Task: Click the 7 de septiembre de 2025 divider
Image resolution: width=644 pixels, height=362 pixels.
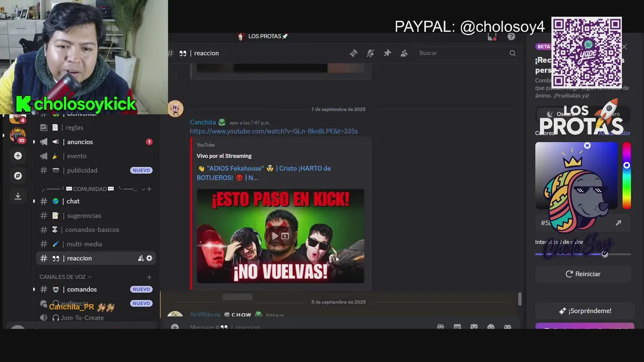Action: click(x=338, y=109)
